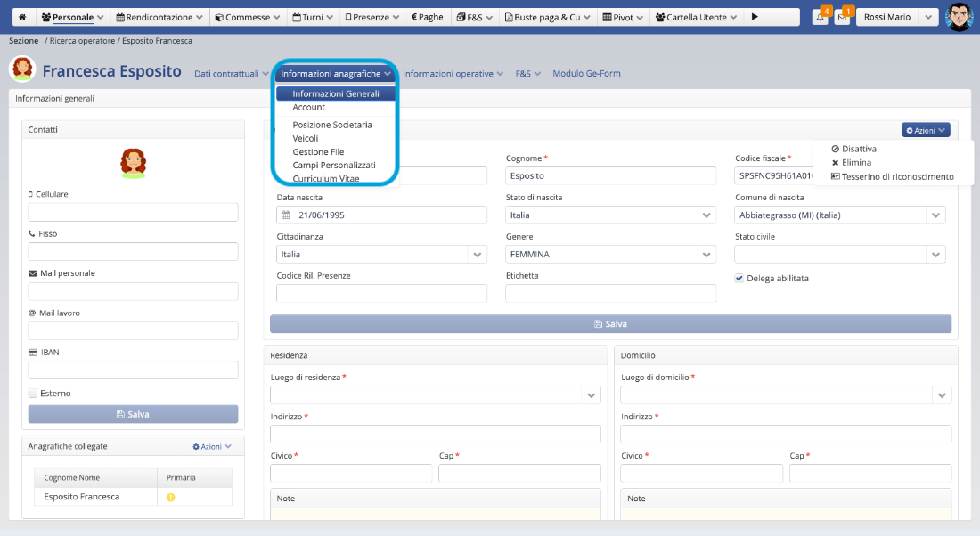The width and height of the screenshot is (980, 536).
Task: Enable the Esterno checkbox
Action: click(x=33, y=393)
